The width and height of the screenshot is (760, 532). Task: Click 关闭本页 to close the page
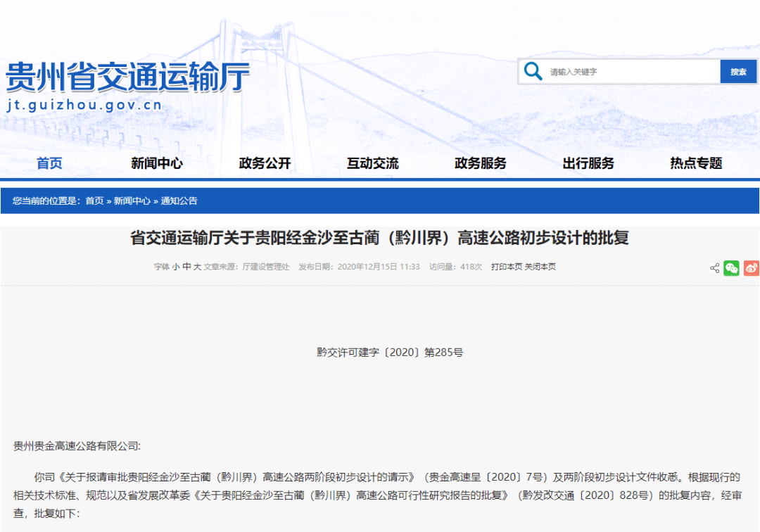coord(540,267)
